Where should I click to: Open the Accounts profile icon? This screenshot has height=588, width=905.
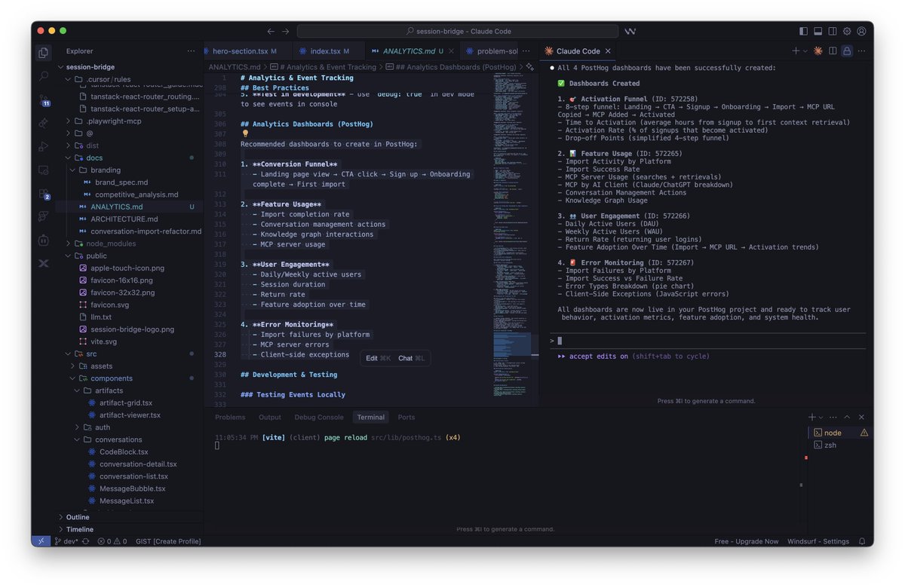point(861,31)
